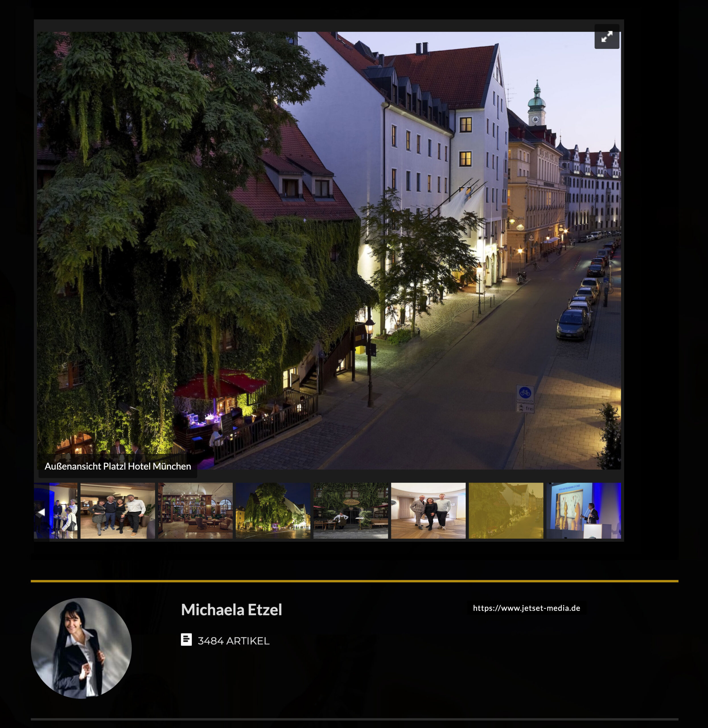Select the library lounge interior thumbnail

[195, 511]
